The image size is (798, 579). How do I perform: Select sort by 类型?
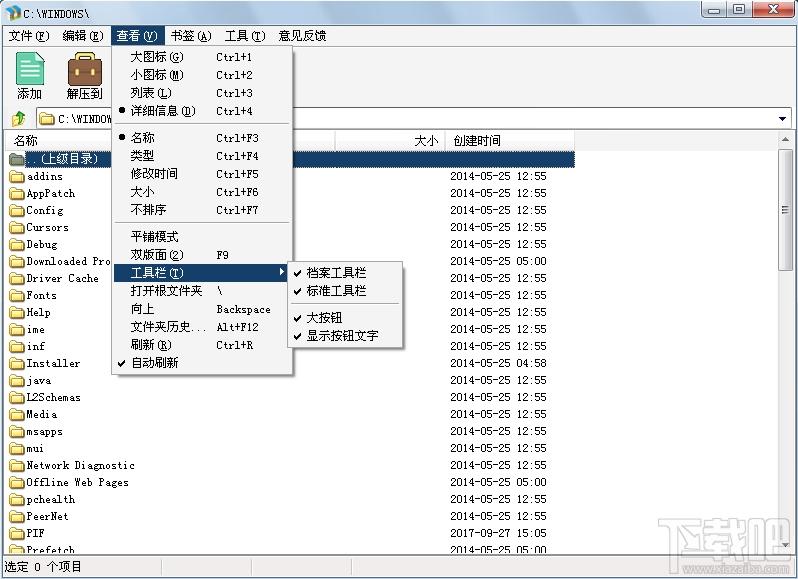(202, 156)
